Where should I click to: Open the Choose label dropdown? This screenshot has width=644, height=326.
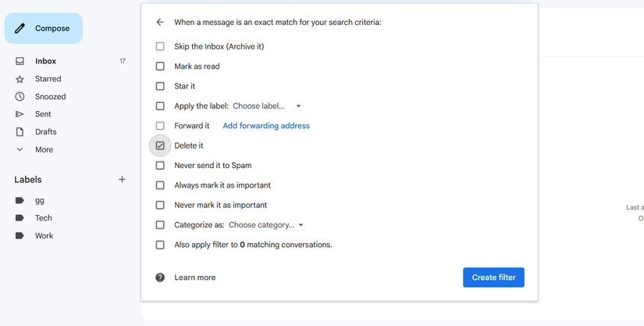pyautogui.click(x=267, y=106)
